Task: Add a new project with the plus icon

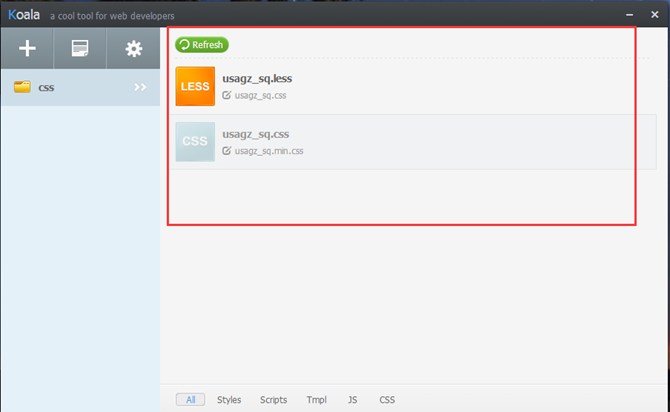Action: coord(27,48)
